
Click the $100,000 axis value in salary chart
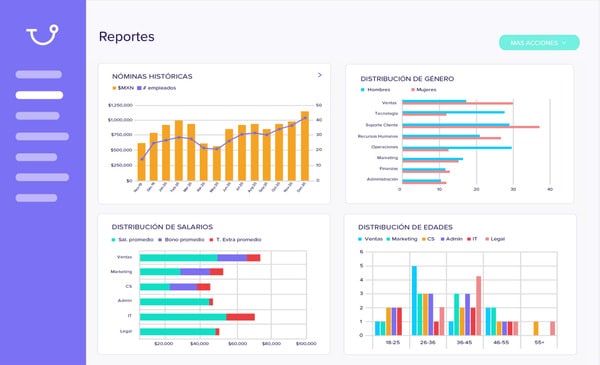tap(306, 344)
